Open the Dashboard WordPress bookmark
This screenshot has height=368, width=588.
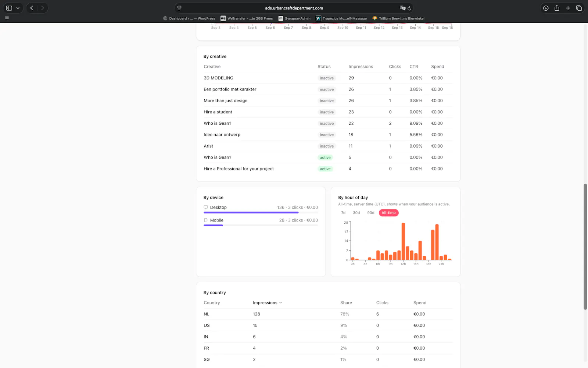coord(189,18)
